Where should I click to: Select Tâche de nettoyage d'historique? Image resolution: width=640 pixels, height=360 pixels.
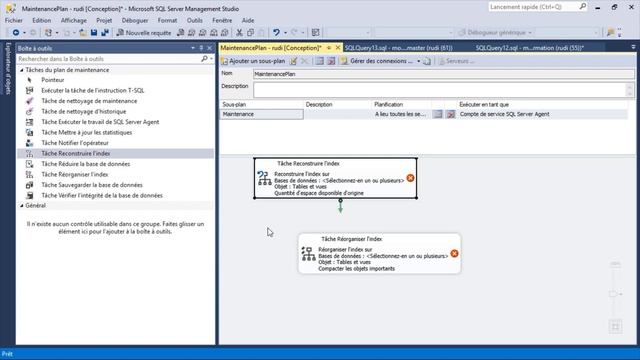point(84,111)
